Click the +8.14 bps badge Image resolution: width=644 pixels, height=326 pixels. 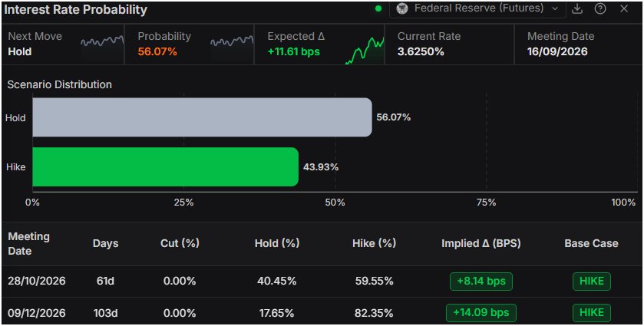pos(481,282)
